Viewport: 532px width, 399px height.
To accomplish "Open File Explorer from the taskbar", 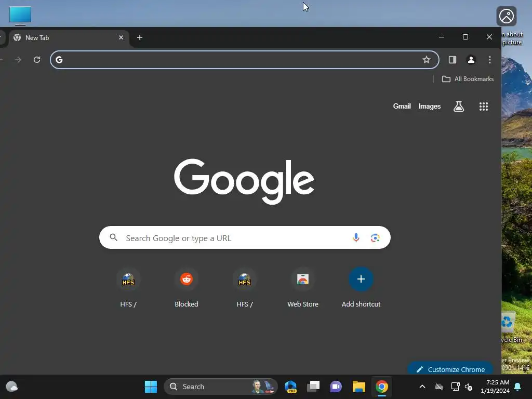I will click(x=358, y=387).
